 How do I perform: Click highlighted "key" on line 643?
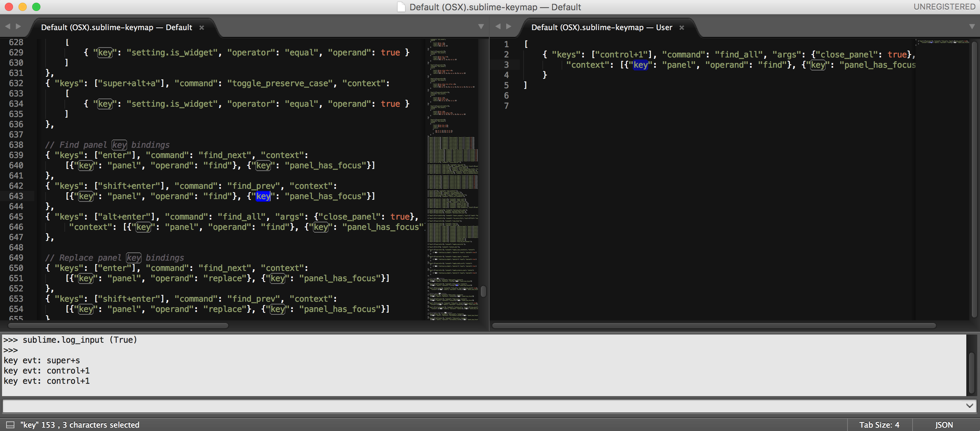click(x=263, y=196)
